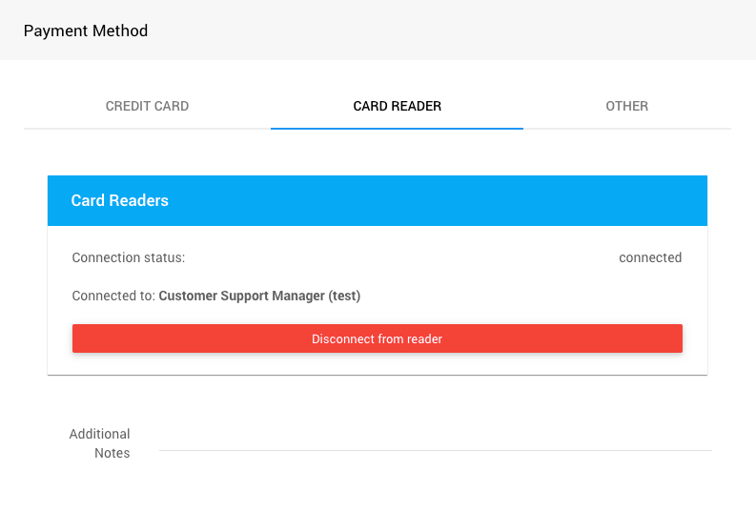Click blue underline beneath Card Reader tab

(397, 128)
